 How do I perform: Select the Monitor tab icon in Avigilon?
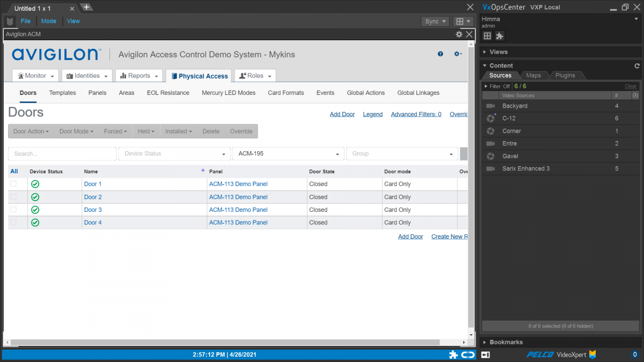point(20,76)
